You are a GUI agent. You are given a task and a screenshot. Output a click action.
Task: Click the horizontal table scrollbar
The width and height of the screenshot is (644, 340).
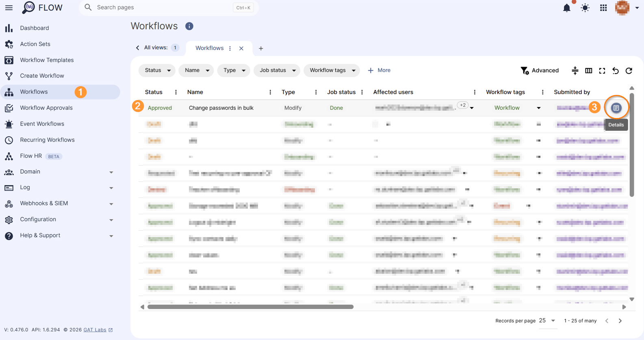click(250, 307)
